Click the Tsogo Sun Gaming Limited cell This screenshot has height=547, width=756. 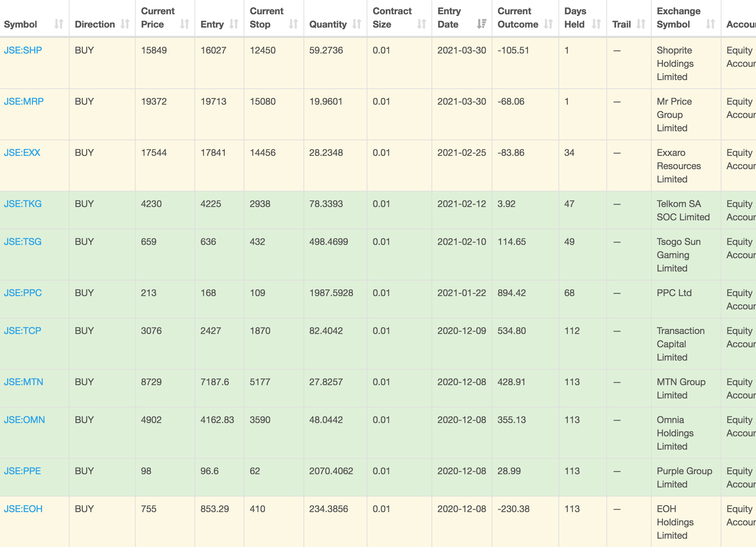[x=686, y=255]
